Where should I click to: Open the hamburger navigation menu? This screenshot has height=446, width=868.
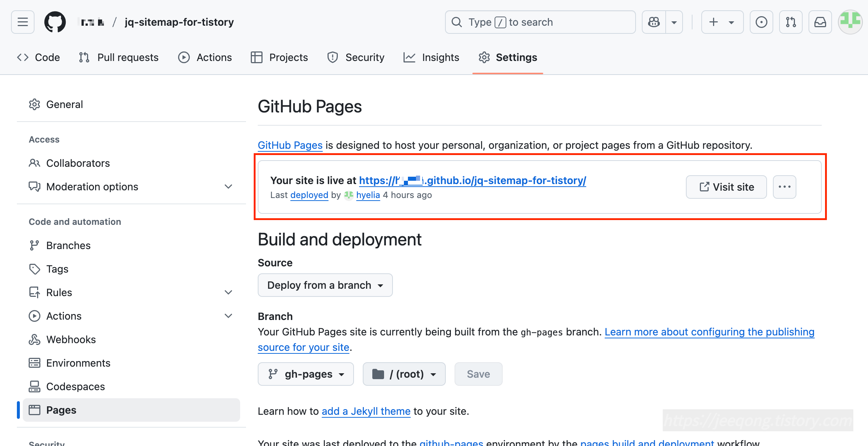[x=23, y=22]
